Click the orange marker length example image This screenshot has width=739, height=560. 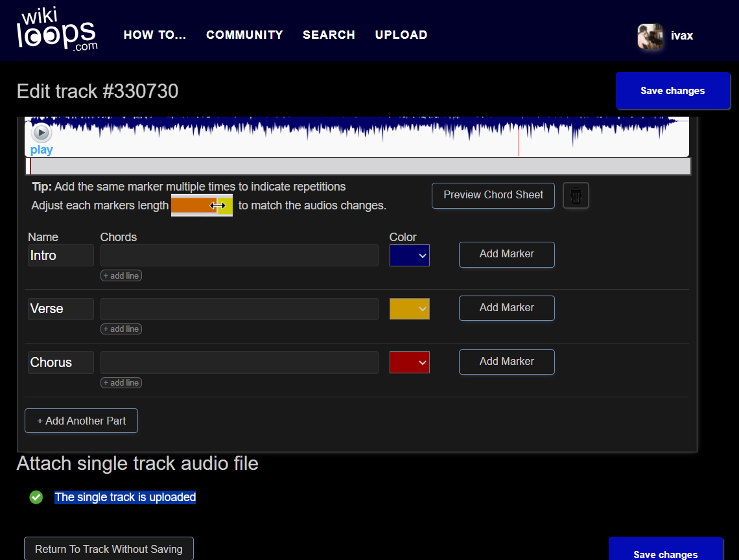coord(202,205)
